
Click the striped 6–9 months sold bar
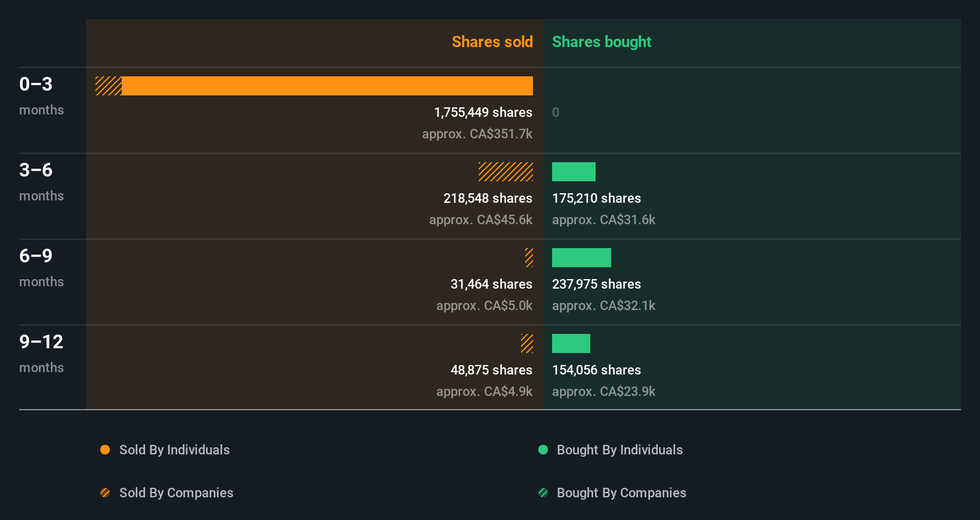tap(529, 258)
